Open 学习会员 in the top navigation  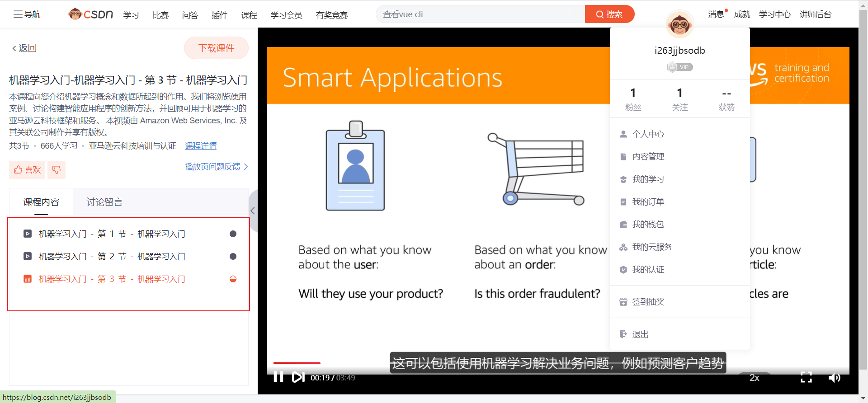click(x=286, y=15)
